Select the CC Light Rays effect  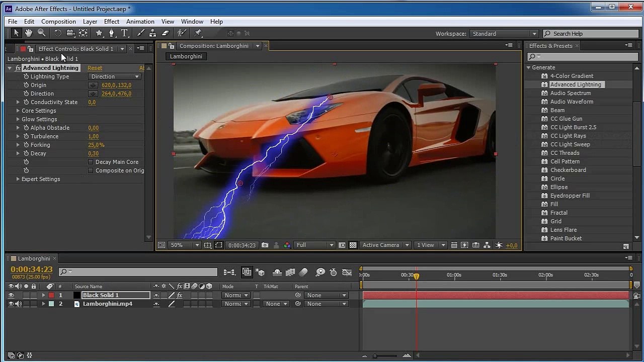tap(568, 136)
